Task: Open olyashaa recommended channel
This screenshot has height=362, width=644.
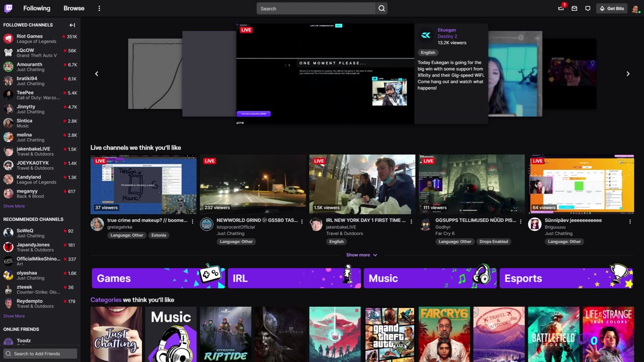Action: click(40, 276)
